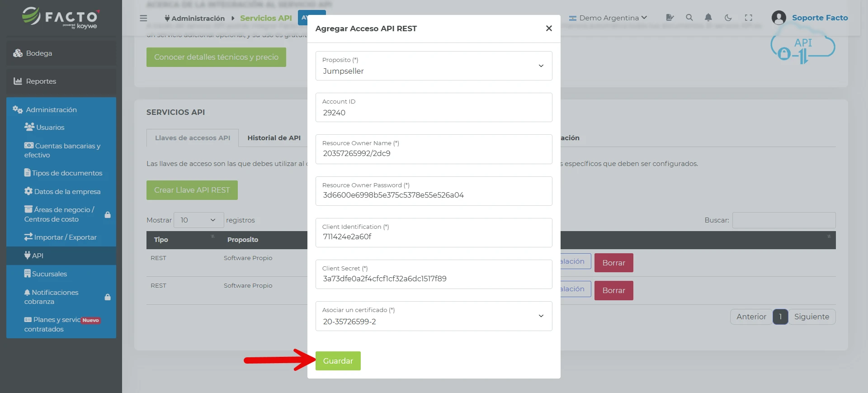Viewport: 868px width, 393px height.
Task: Enter fullscreen with the expand icon
Action: 748,18
